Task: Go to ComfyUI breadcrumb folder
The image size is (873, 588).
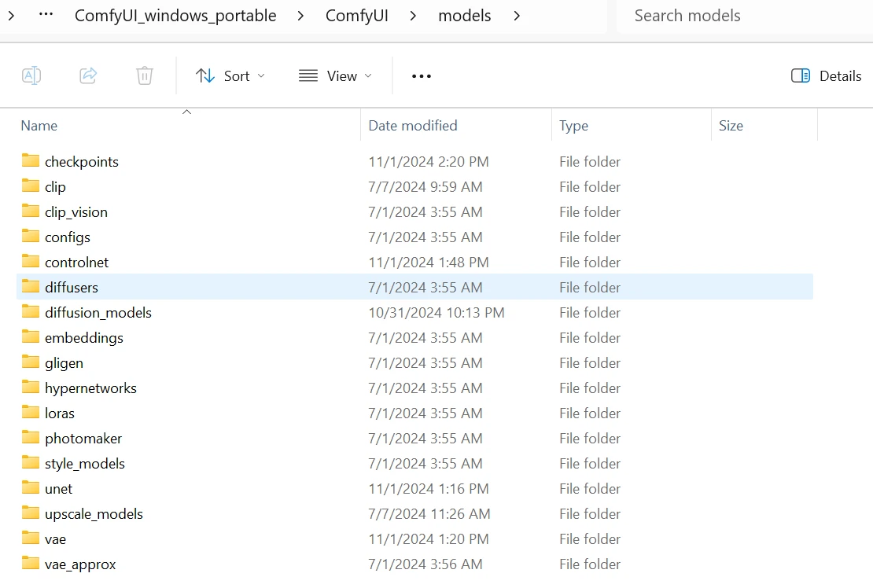Action: [358, 16]
